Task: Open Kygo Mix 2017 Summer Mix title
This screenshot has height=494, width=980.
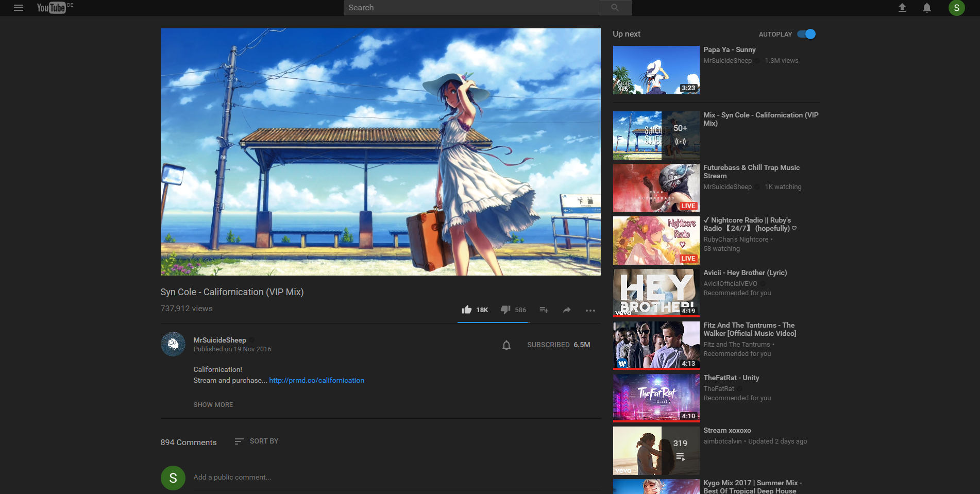Action: 753,487
